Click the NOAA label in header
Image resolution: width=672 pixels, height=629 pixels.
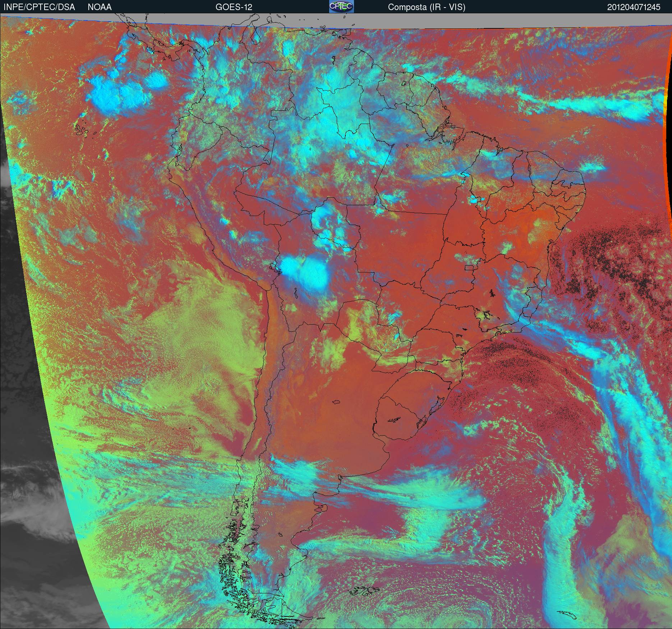coord(100,7)
